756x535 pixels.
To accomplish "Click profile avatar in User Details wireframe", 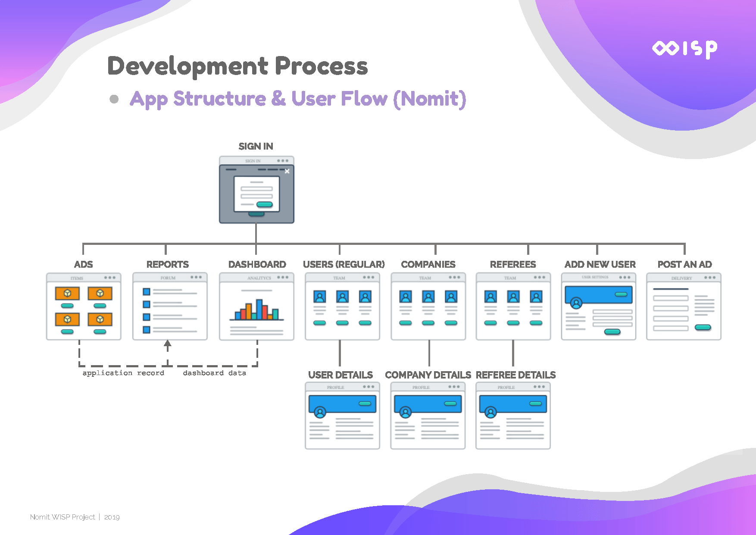I will coord(320,413).
